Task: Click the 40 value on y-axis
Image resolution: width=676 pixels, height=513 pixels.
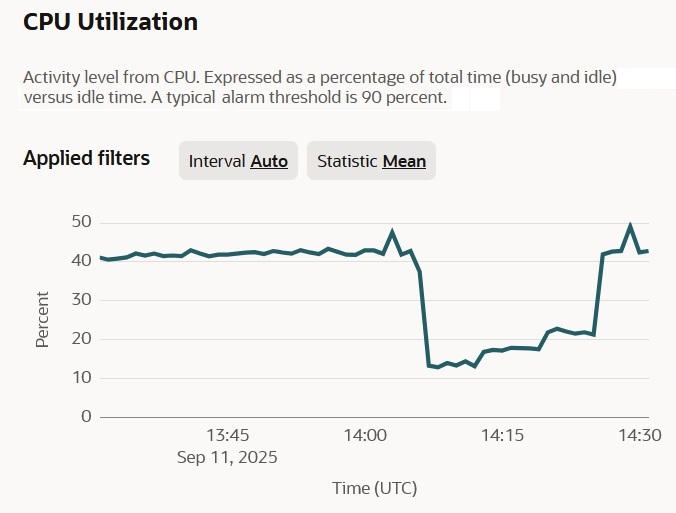Action: pyautogui.click(x=81, y=260)
